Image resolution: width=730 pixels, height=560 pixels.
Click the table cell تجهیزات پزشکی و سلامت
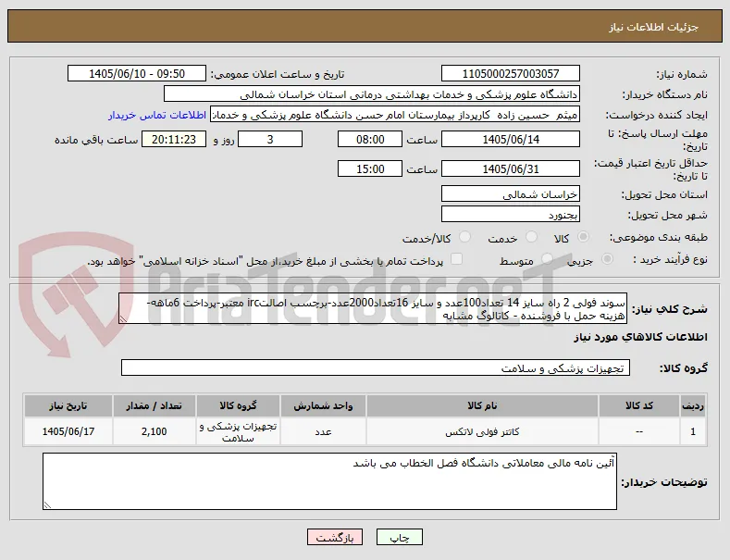point(238,431)
